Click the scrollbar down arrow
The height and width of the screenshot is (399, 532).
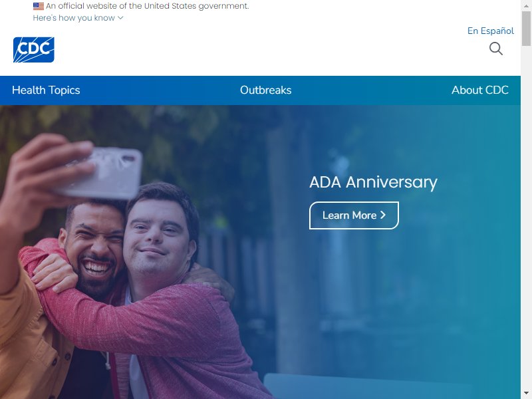(x=526, y=394)
